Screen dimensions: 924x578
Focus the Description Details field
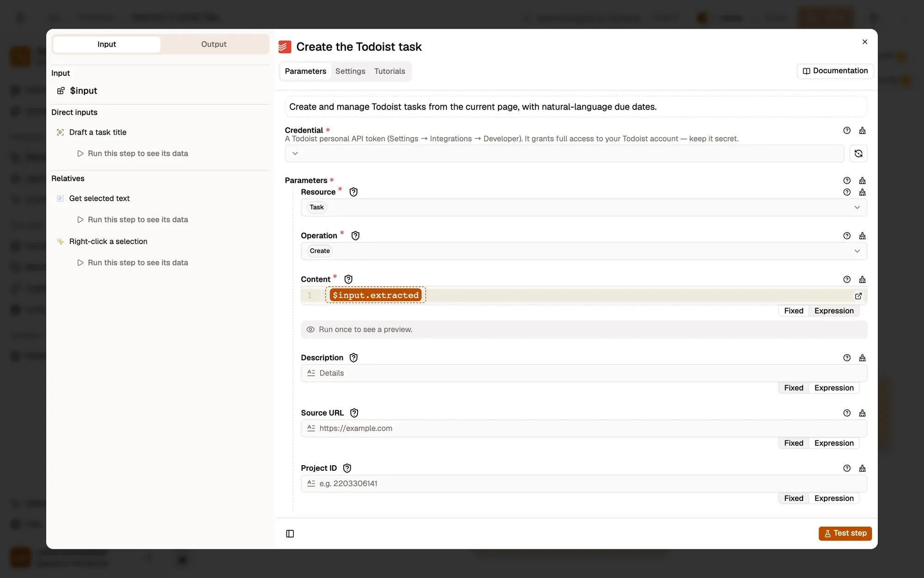pyautogui.click(x=584, y=373)
